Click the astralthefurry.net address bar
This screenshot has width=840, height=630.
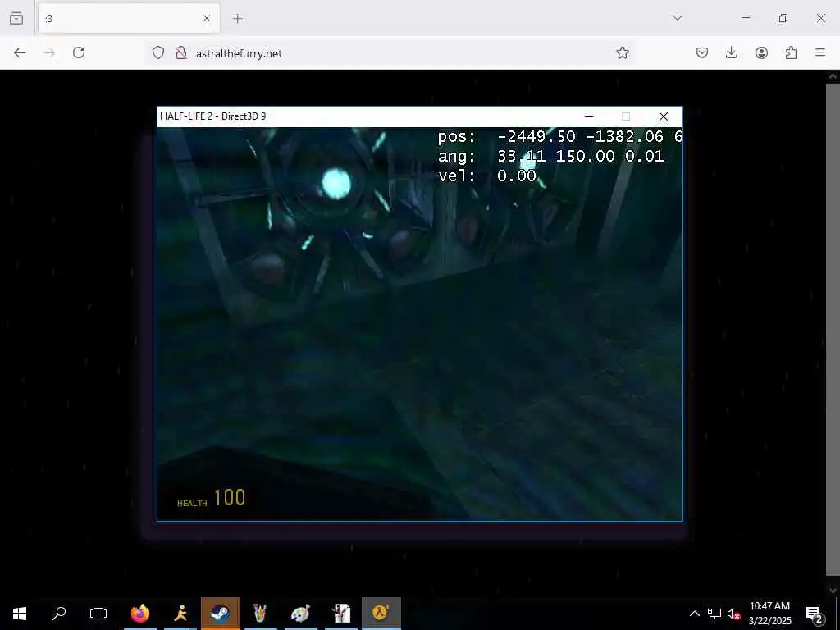(391, 53)
